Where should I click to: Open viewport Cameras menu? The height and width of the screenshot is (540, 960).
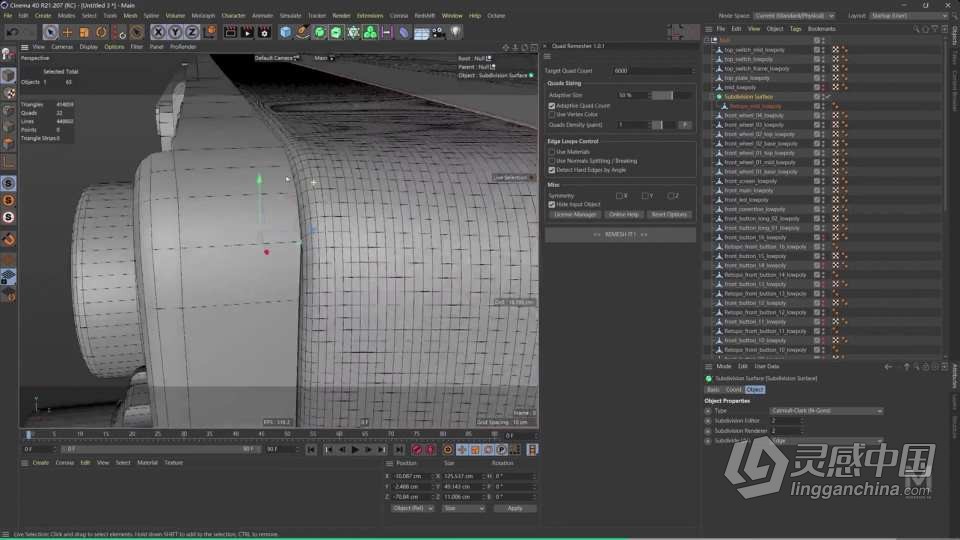coord(62,47)
